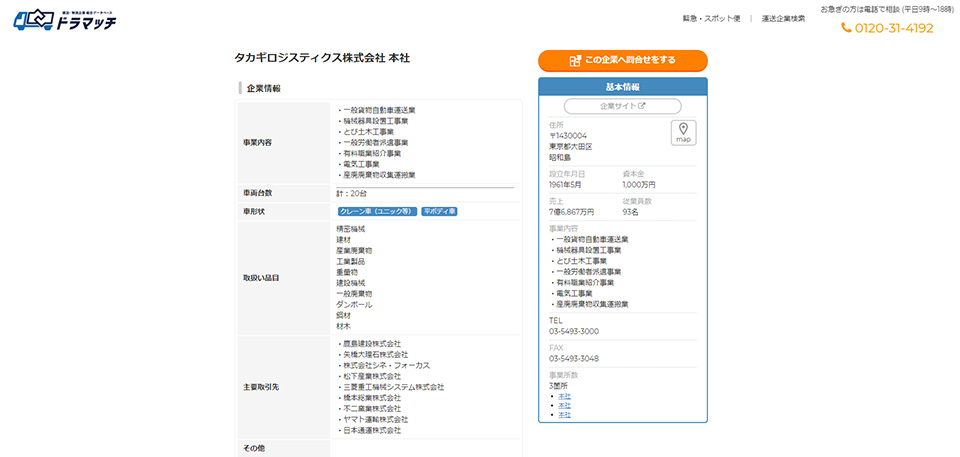Click client 日本通運株式会社
The image size is (960, 457).
click(372, 431)
